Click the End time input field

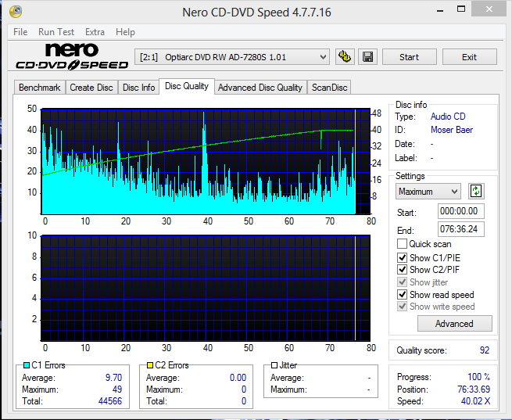(x=460, y=229)
